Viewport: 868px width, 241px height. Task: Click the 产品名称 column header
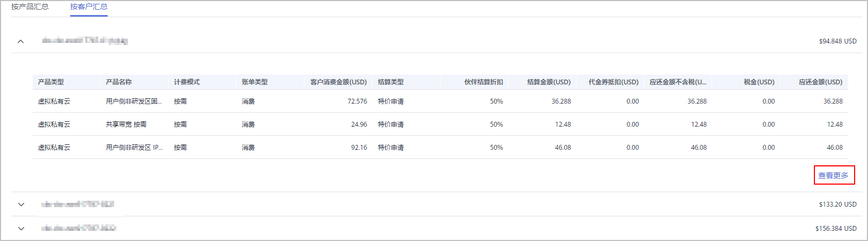[x=119, y=82]
